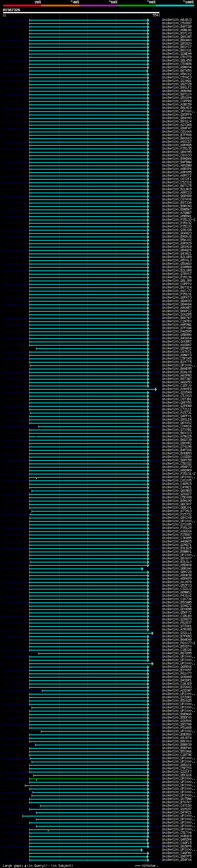Click the UniRef100_B6U4K0 entry
This screenshot has width=197, height=868.
177,40
